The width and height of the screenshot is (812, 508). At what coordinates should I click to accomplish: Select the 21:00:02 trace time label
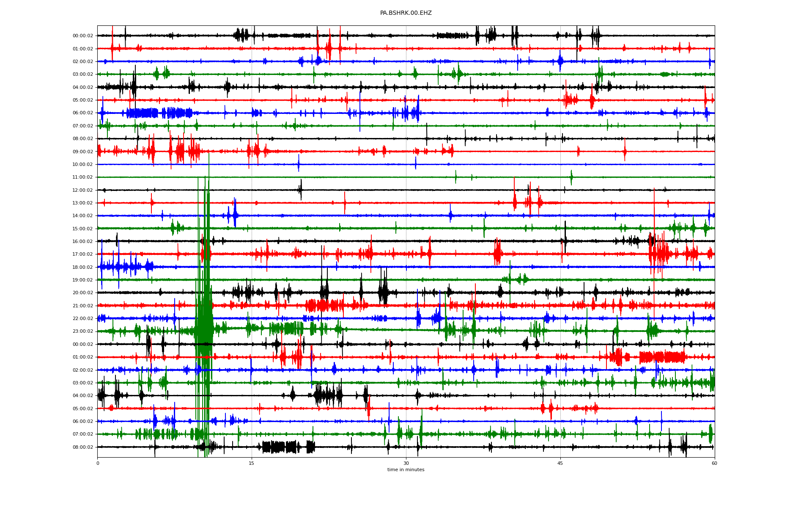tap(82, 306)
